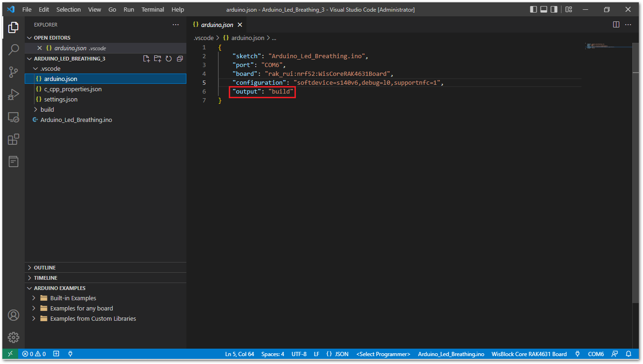Click WisBlock Core RAK4631 Board in status bar
The width and height of the screenshot is (643, 364).
pos(529,354)
